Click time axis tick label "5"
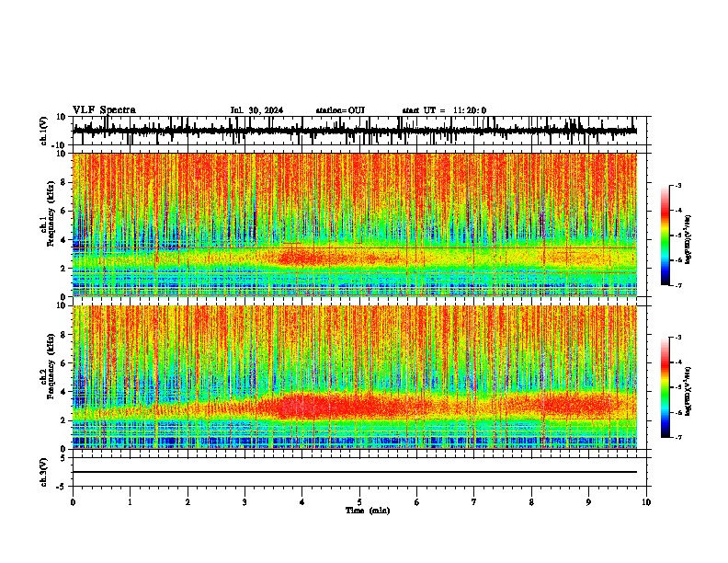This screenshot has height=563, width=728. click(x=359, y=502)
